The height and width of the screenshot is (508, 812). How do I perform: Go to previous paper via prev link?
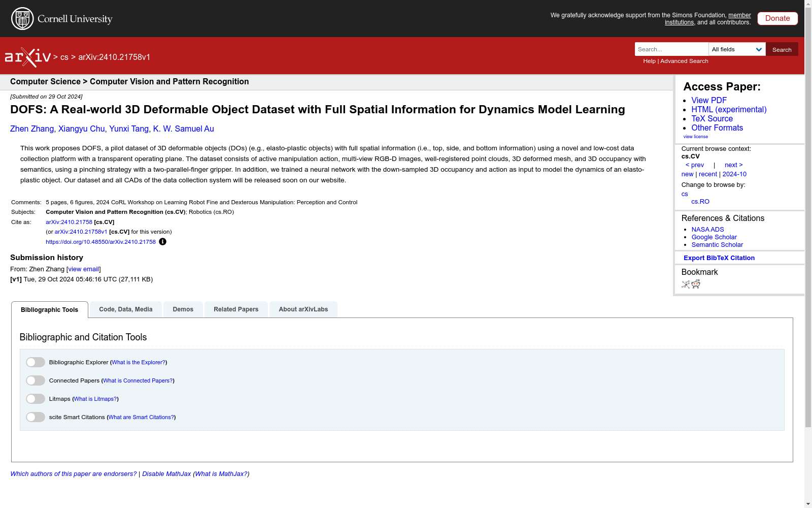click(x=695, y=165)
